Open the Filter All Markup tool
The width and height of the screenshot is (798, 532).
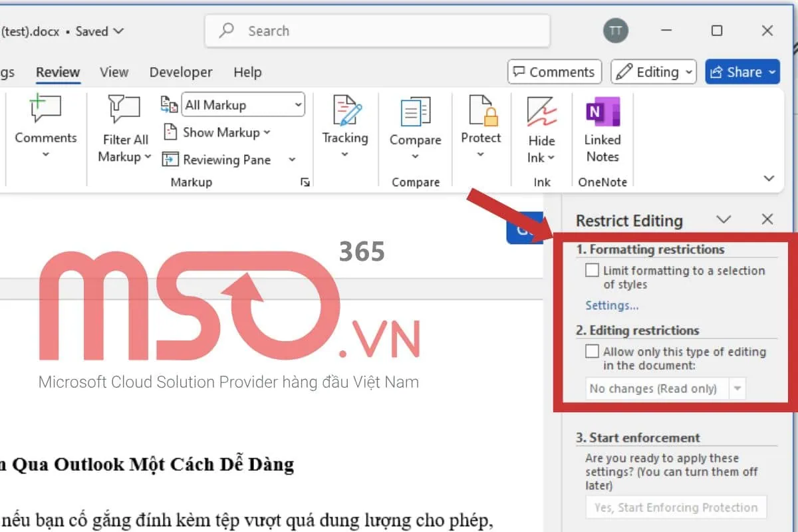[124, 110]
